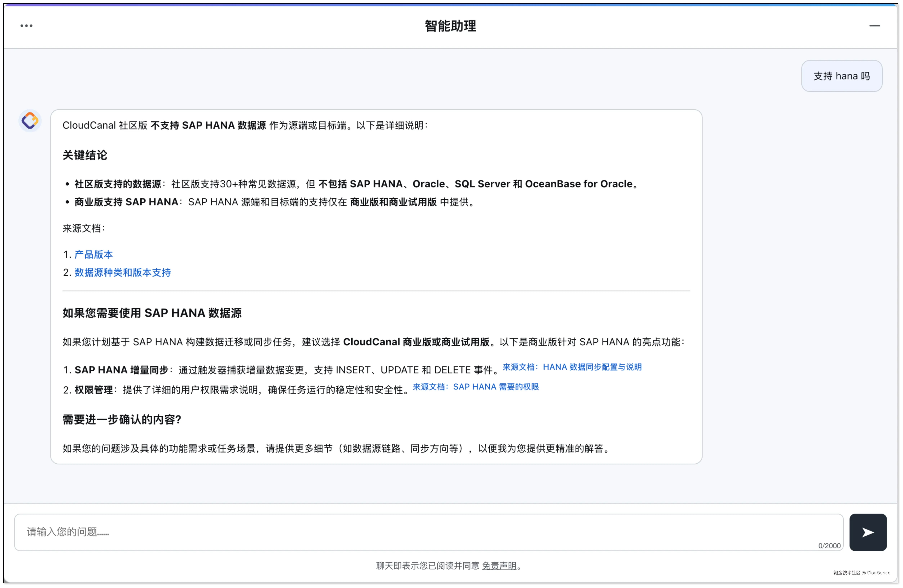
Task: Click the 0/2000 character counter
Action: 829,546
